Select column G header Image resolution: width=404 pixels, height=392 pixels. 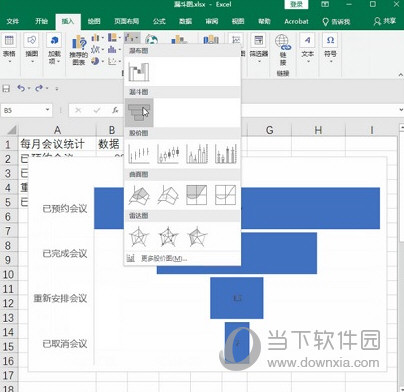269,130
